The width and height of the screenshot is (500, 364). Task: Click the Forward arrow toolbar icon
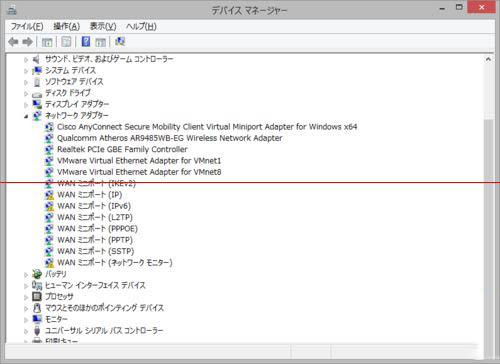[27, 42]
